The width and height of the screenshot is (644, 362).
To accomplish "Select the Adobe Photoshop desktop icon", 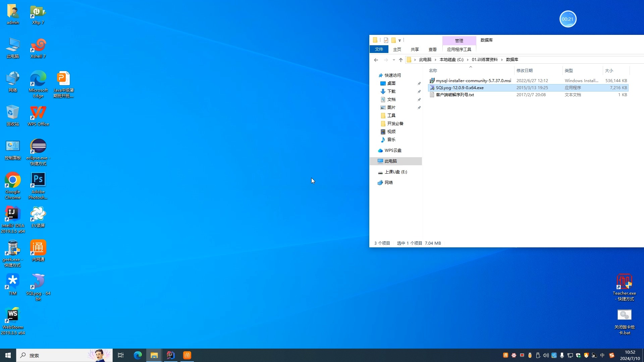I will pyautogui.click(x=38, y=186).
